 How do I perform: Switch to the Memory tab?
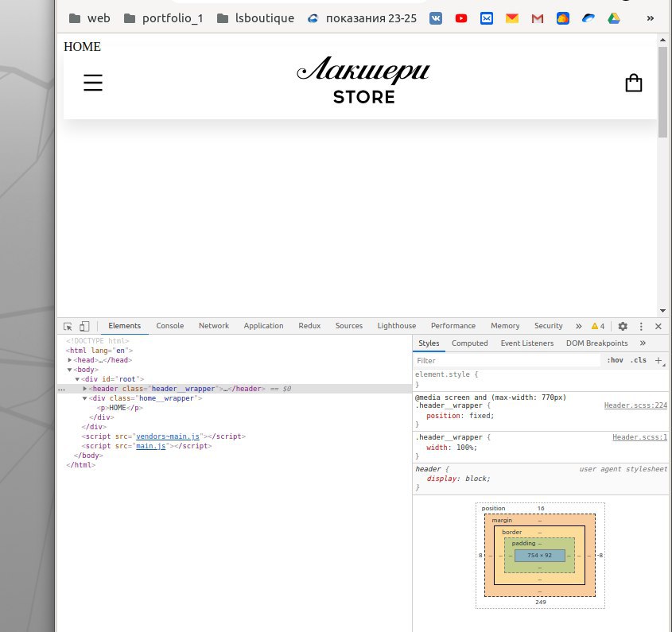tap(505, 326)
